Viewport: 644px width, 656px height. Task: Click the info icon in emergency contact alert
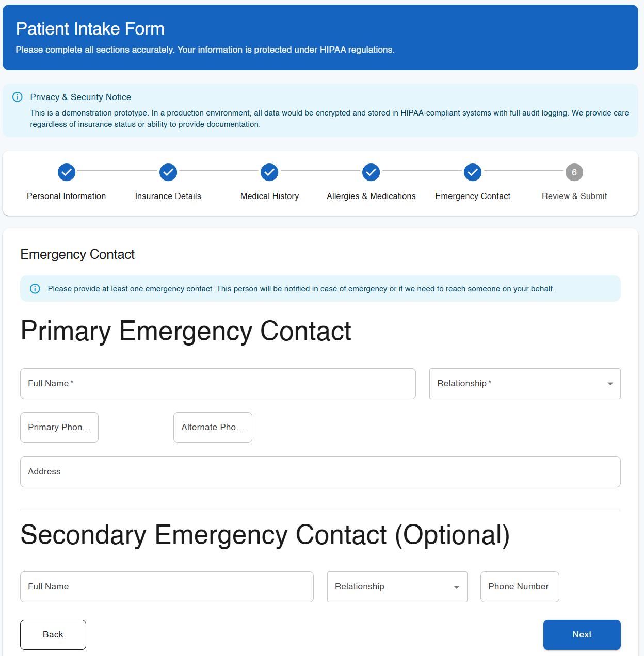click(x=35, y=289)
